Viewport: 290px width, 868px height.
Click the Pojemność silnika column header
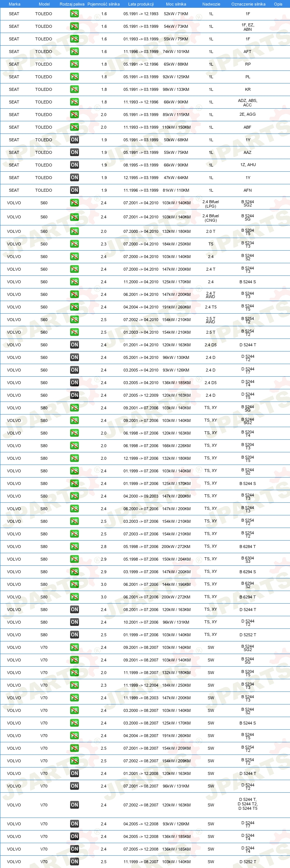coord(103,4)
